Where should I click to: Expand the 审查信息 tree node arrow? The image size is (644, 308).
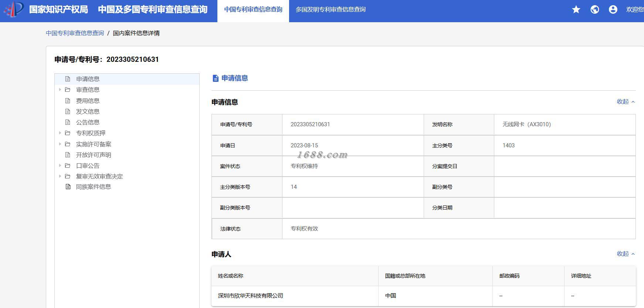click(60, 90)
